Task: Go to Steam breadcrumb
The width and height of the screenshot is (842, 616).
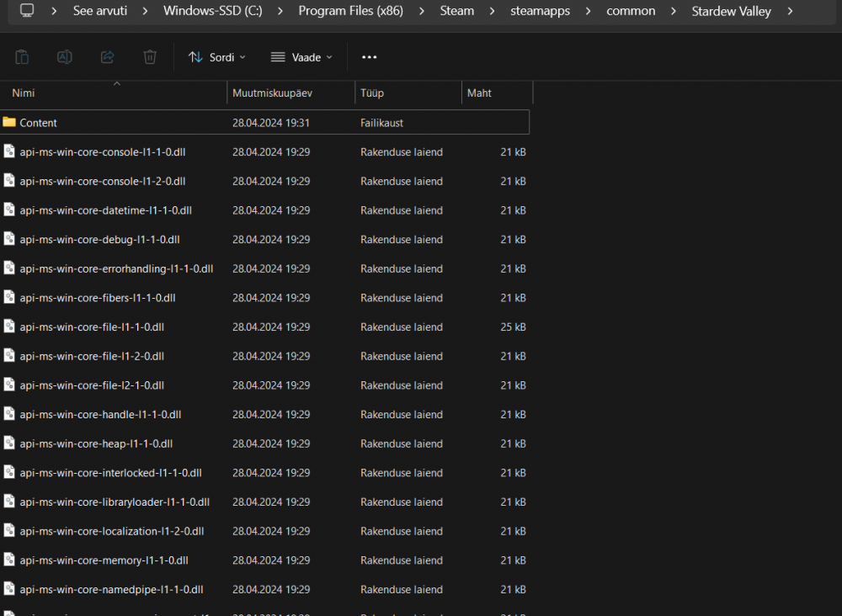Action: pos(457,11)
